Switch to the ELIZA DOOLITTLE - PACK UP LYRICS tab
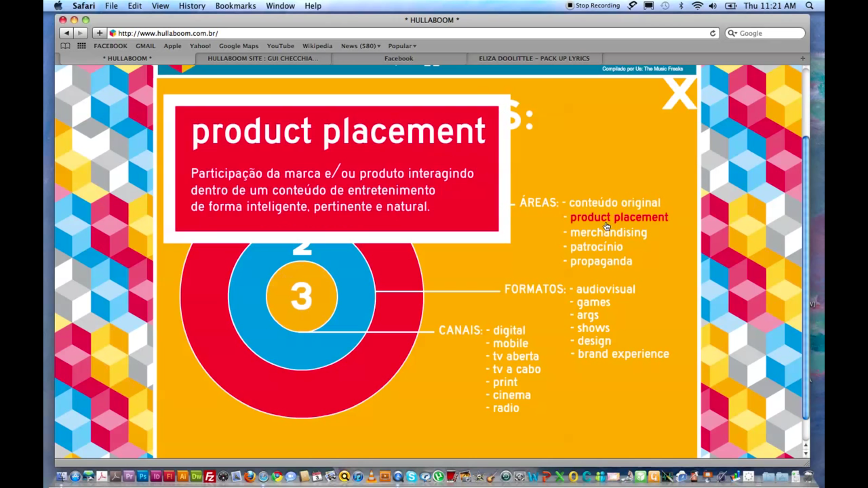 pos(534,58)
